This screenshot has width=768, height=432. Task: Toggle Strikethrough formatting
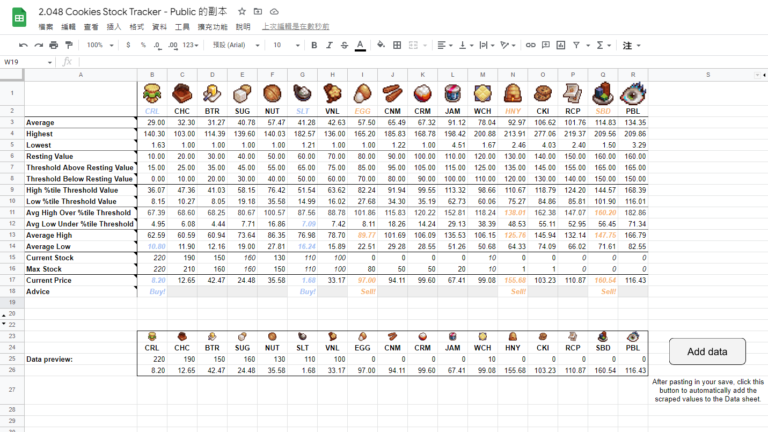(344, 45)
